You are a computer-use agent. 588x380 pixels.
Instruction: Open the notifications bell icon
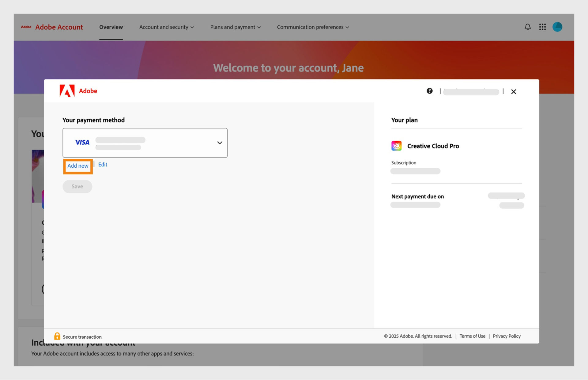(527, 27)
